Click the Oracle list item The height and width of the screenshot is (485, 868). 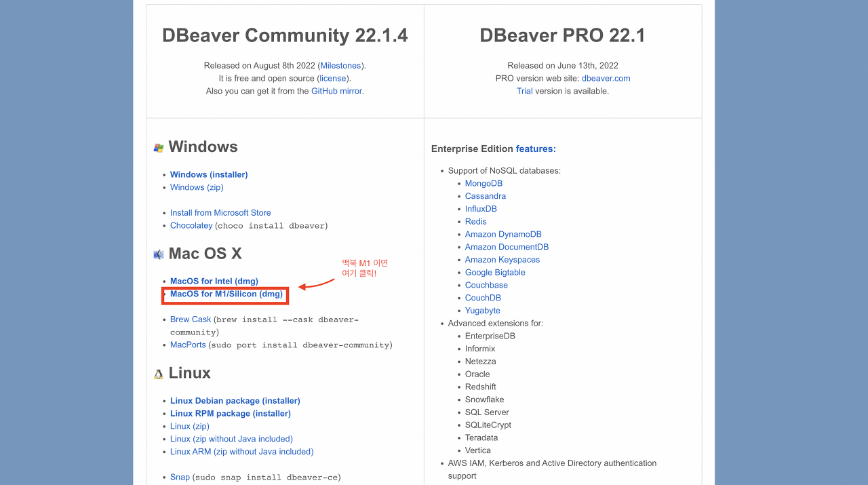477,374
